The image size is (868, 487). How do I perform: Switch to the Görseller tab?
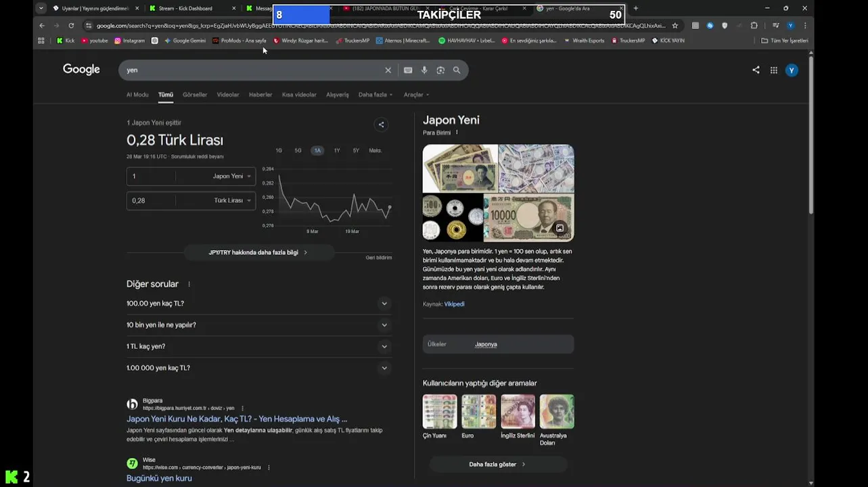coord(195,95)
